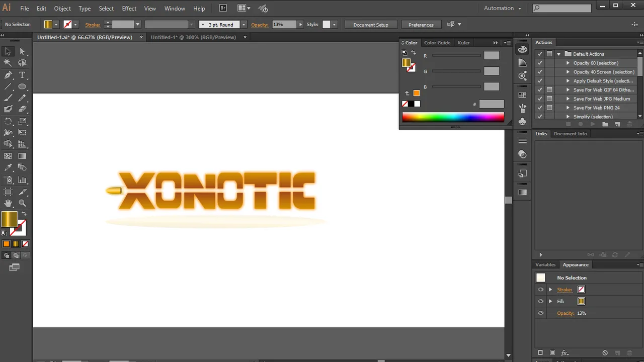Select the Magic Wand tool

click(8, 63)
